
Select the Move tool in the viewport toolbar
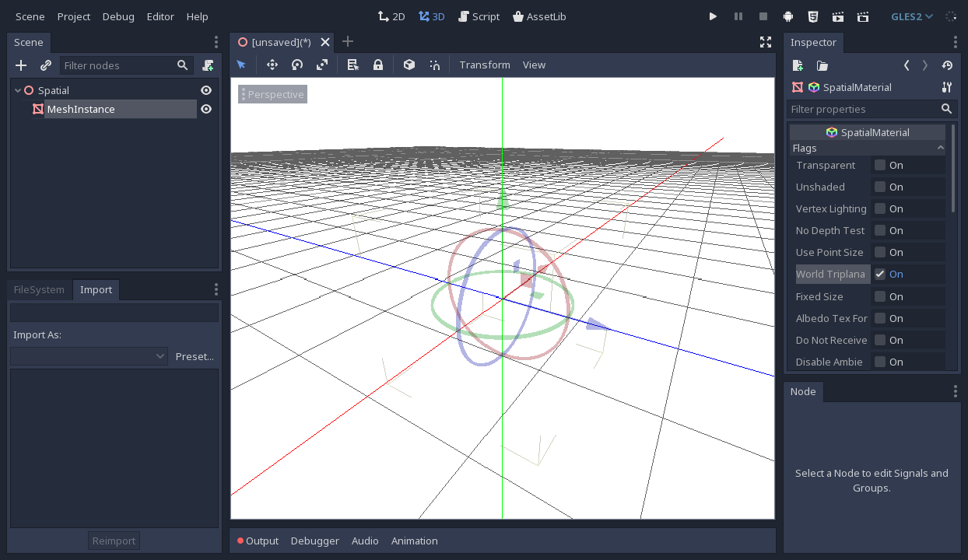coord(272,65)
